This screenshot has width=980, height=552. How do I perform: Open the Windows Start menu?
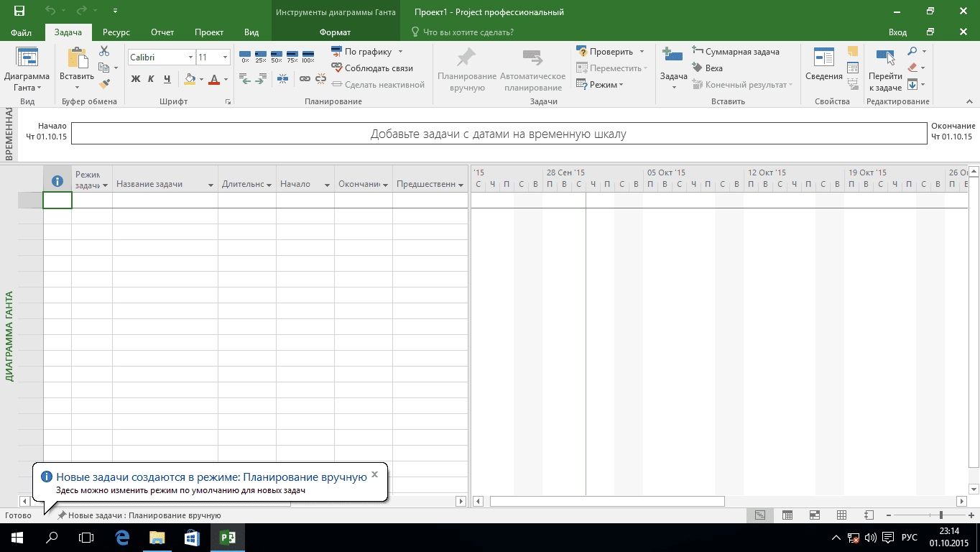click(16, 537)
